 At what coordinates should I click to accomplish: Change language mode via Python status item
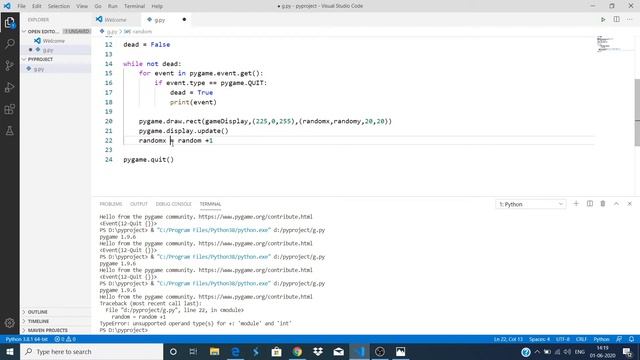[x=602, y=339]
